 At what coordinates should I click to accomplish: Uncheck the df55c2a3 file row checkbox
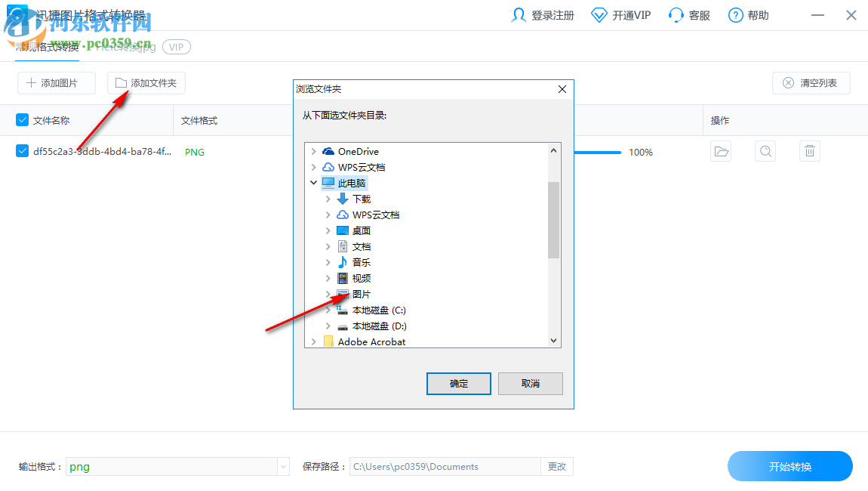(21, 151)
